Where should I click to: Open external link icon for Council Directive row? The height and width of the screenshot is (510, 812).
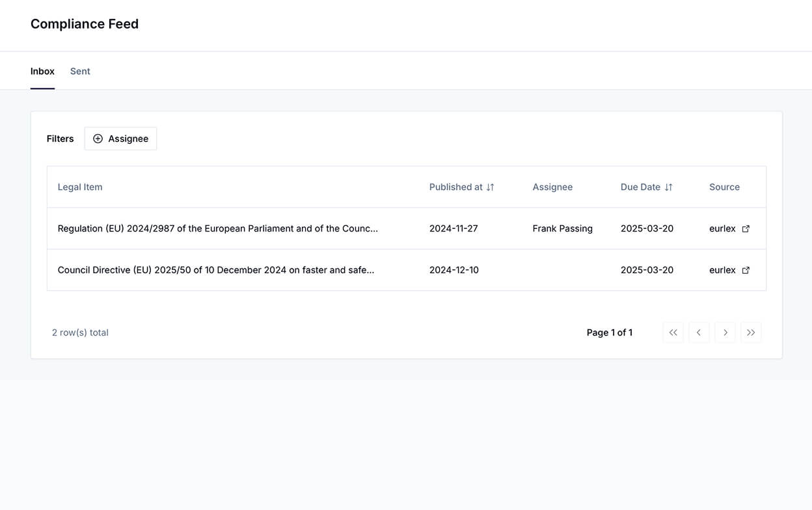746,270
